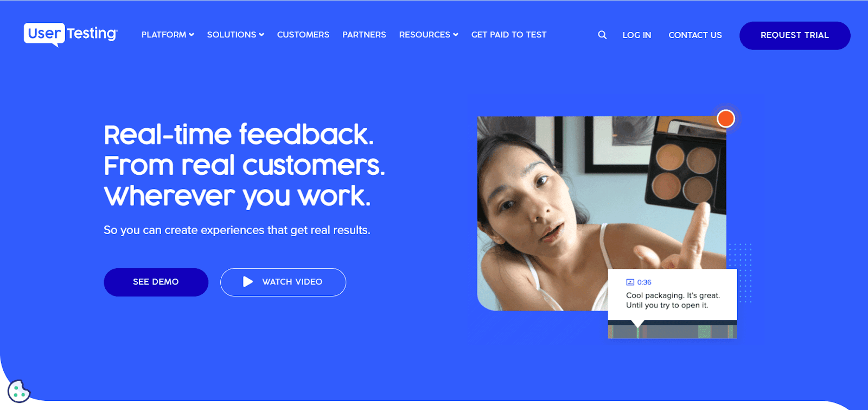This screenshot has height=410, width=868.
Task: Click the Request Trial button
Action: (795, 35)
